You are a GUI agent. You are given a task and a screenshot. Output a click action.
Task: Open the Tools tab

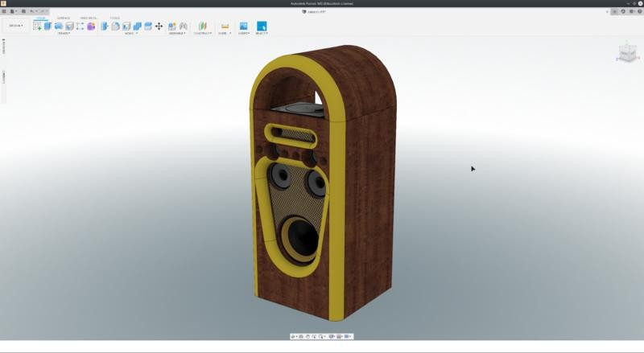[115, 18]
